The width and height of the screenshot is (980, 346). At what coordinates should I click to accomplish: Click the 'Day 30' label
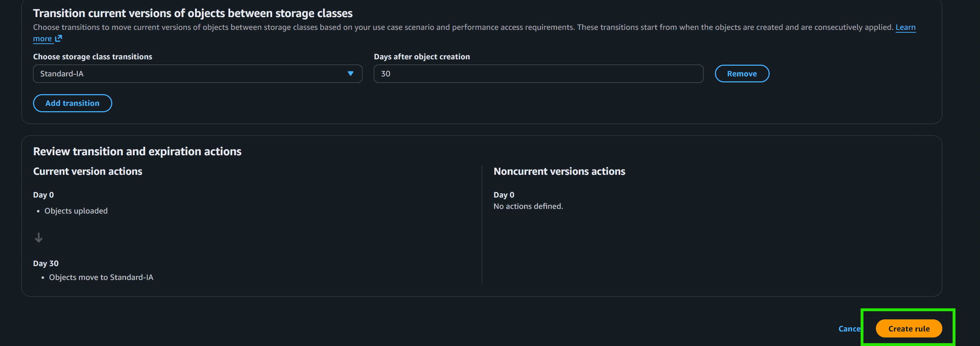[45, 263]
